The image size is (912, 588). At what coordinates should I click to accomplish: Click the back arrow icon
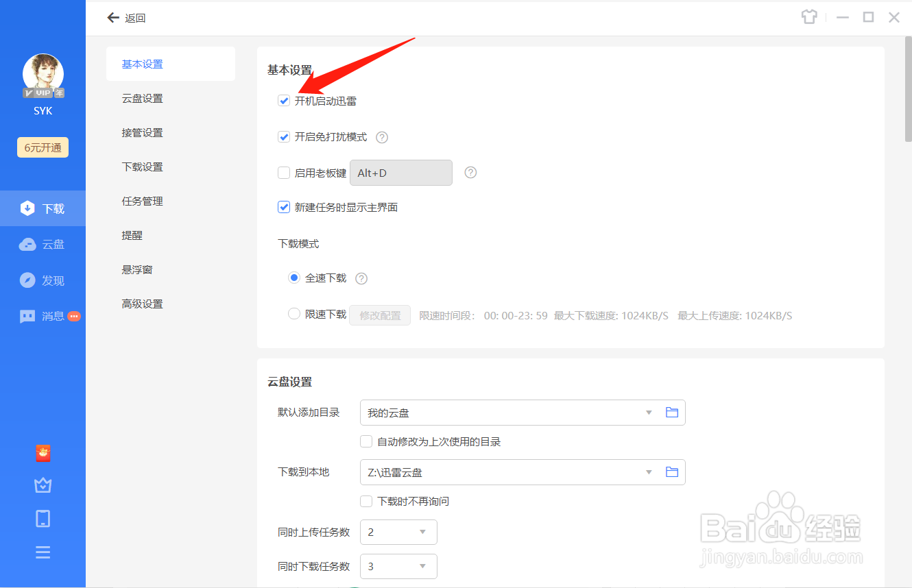(113, 18)
